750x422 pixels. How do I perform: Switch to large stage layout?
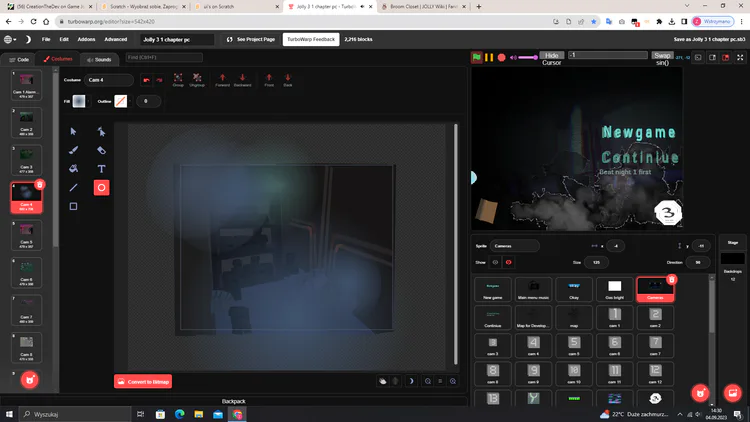coord(726,57)
